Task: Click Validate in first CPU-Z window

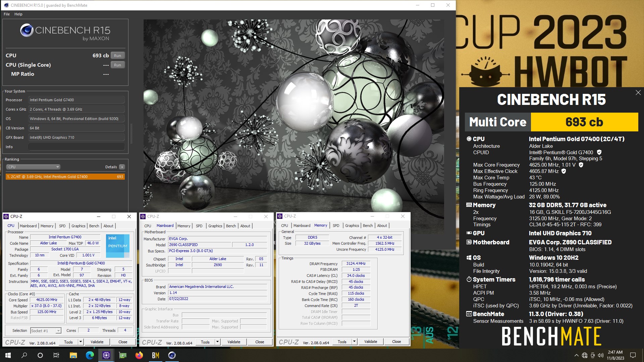Action: coord(97,342)
